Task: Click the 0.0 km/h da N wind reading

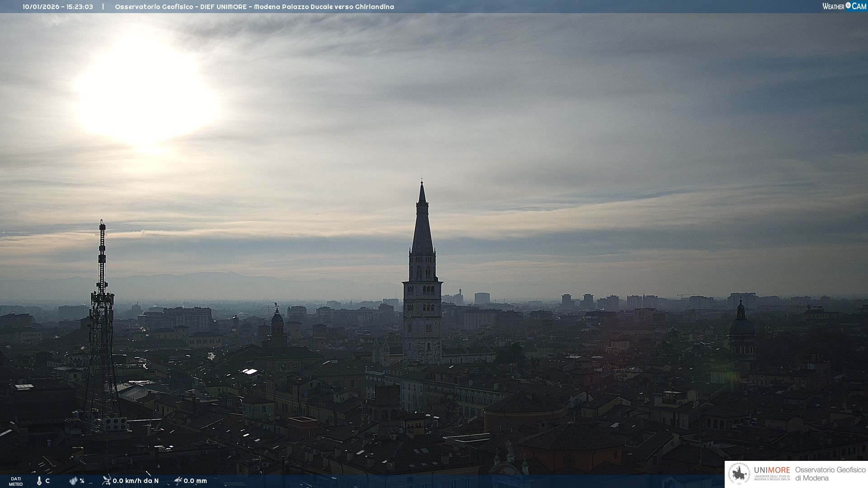Action: [136, 481]
